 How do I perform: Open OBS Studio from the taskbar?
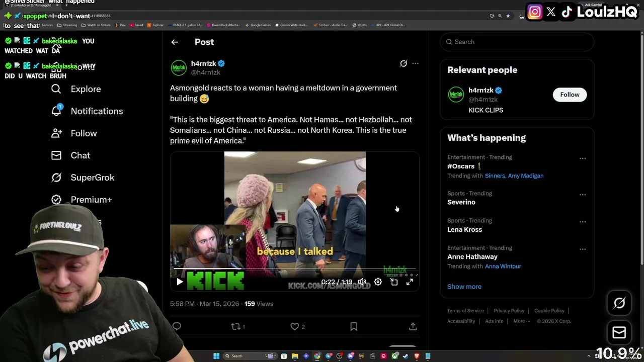click(339, 356)
